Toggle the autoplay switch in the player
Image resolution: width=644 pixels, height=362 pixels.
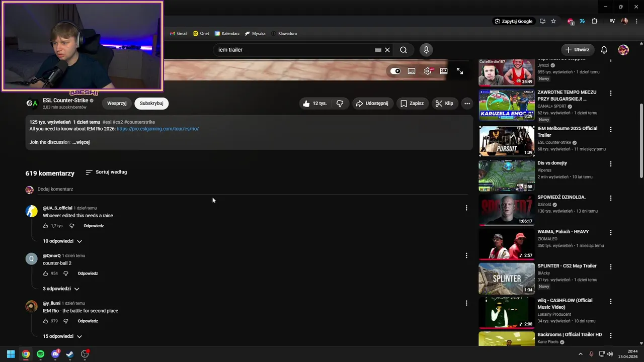(x=395, y=71)
